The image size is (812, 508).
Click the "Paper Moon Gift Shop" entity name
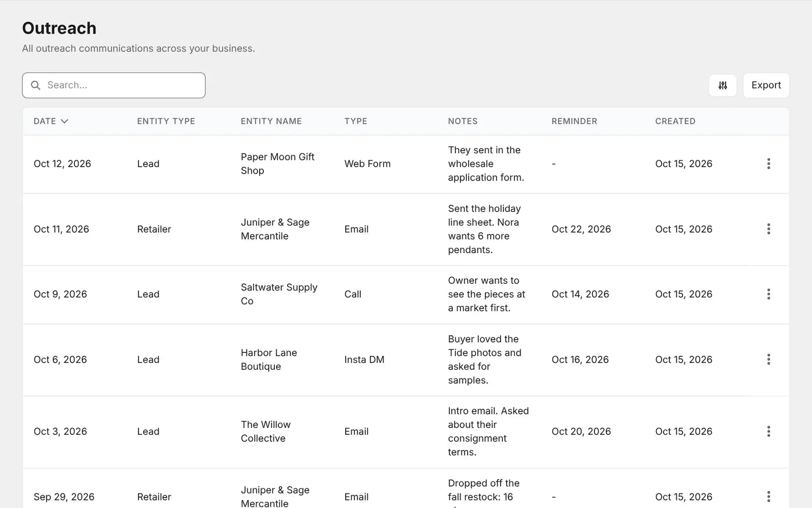click(x=278, y=164)
